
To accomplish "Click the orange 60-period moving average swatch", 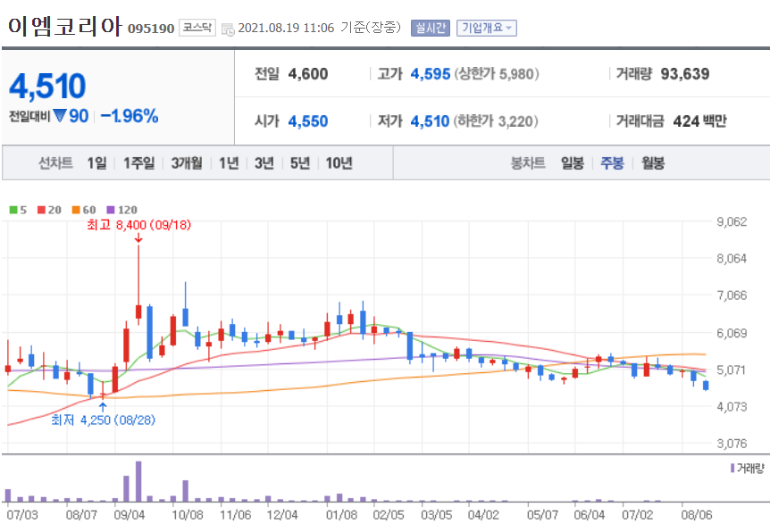I will click(76, 210).
